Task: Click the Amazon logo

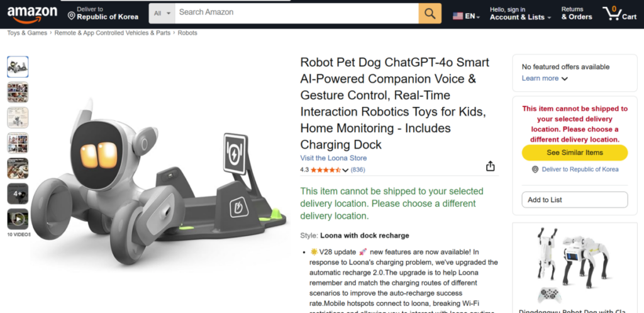Action: [x=33, y=13]
